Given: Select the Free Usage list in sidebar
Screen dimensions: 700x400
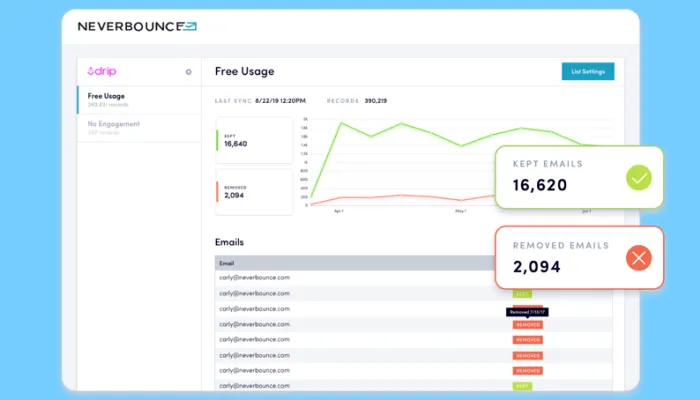Looking at the screenshot, I should coord(139,100).
